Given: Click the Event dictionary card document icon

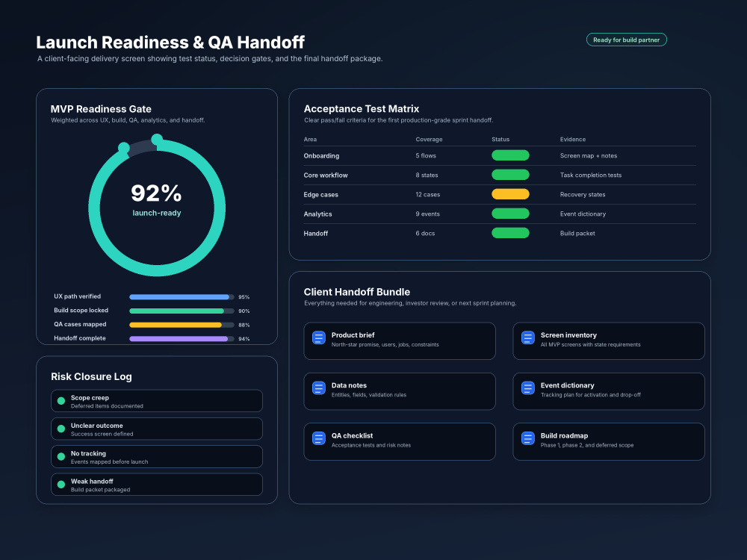Looking at the screenshot, I should click(x=528, y=388).
